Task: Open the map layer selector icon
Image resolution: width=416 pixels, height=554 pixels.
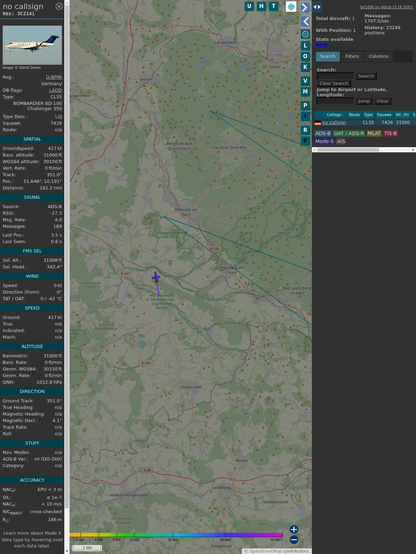Action: (291, 6)
